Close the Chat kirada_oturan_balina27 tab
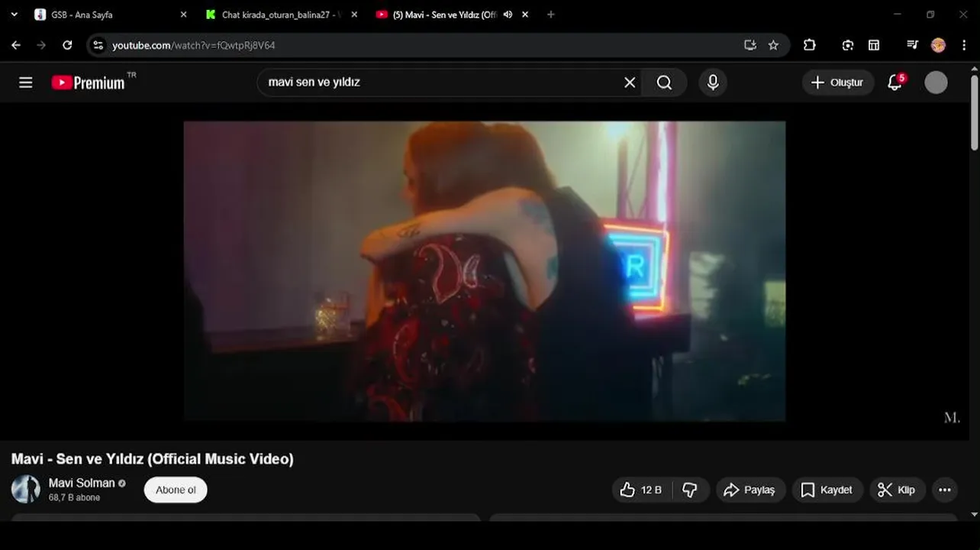 pos(354,15)
